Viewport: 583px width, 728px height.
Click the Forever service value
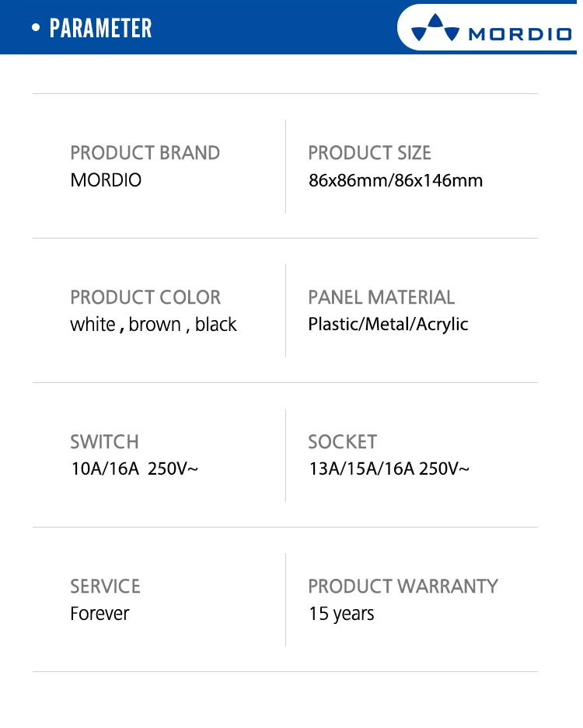[x=99, y=614]
